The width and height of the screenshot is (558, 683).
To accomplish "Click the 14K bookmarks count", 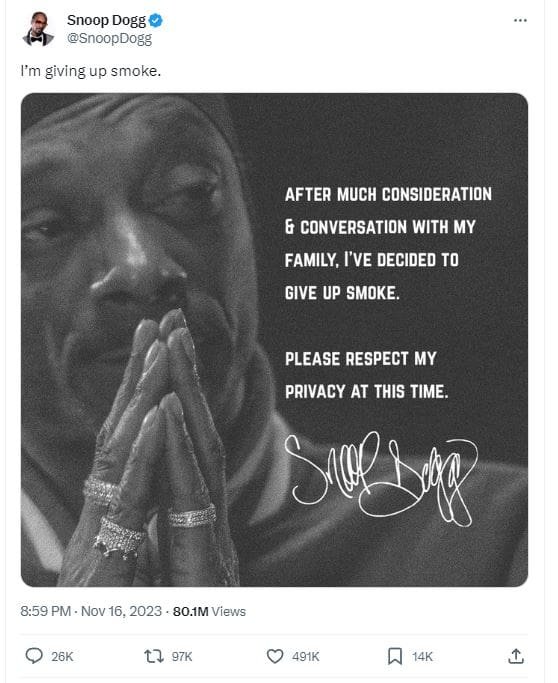I will pyautogui.click(x=423, y=656).
